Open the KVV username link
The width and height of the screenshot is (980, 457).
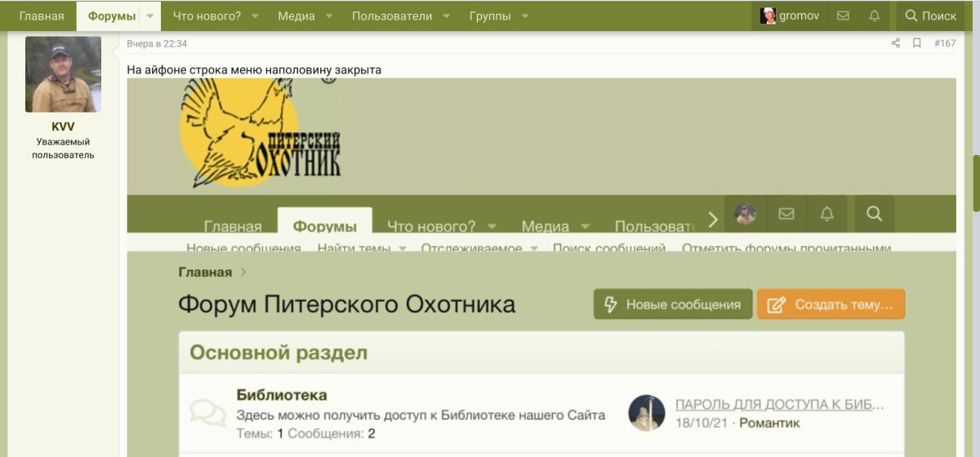pos(63,126)
